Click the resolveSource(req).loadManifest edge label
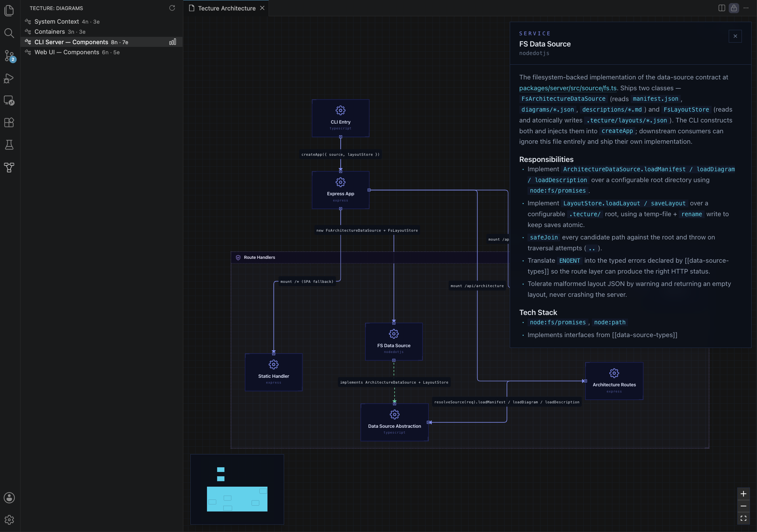Viewport: 757px width, 532px height. point(507,402)
